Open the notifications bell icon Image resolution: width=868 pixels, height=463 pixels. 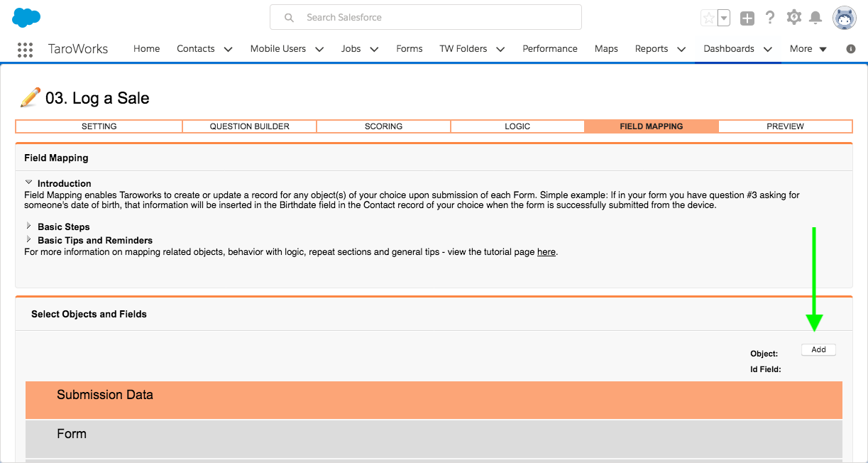[x=815, y=18]
